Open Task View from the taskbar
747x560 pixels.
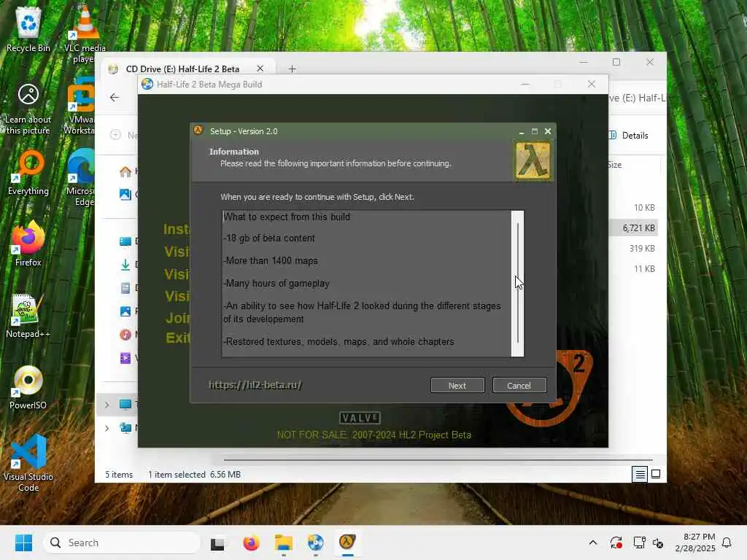click(217, 543)
